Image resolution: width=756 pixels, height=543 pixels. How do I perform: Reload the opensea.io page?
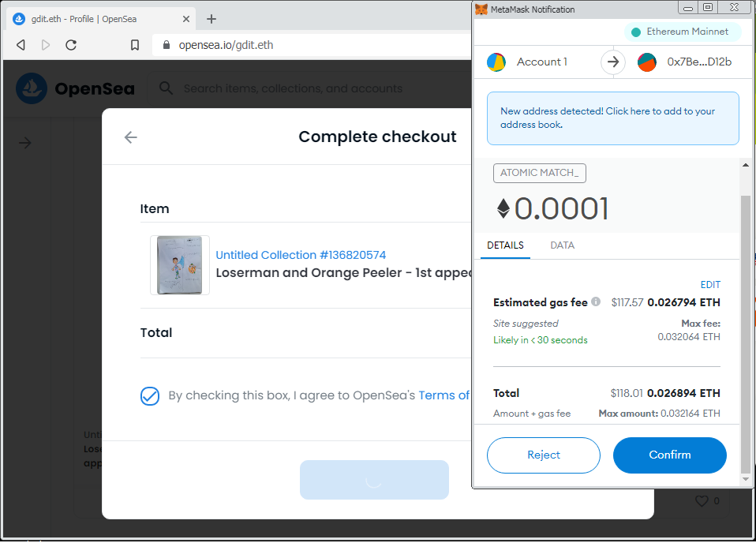pyautogui.click(x=71, y=45)
